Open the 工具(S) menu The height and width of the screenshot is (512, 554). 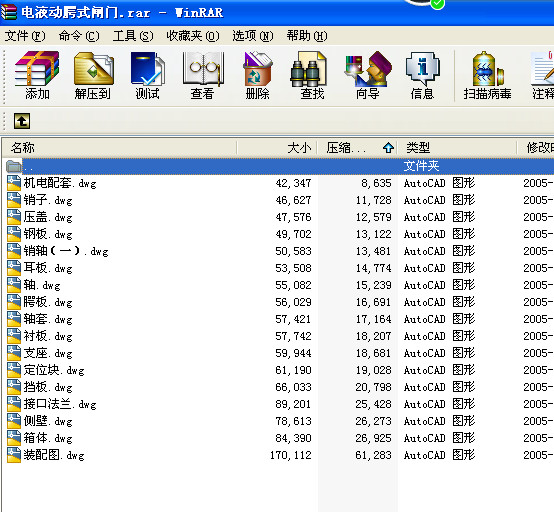tap(133, 36)
